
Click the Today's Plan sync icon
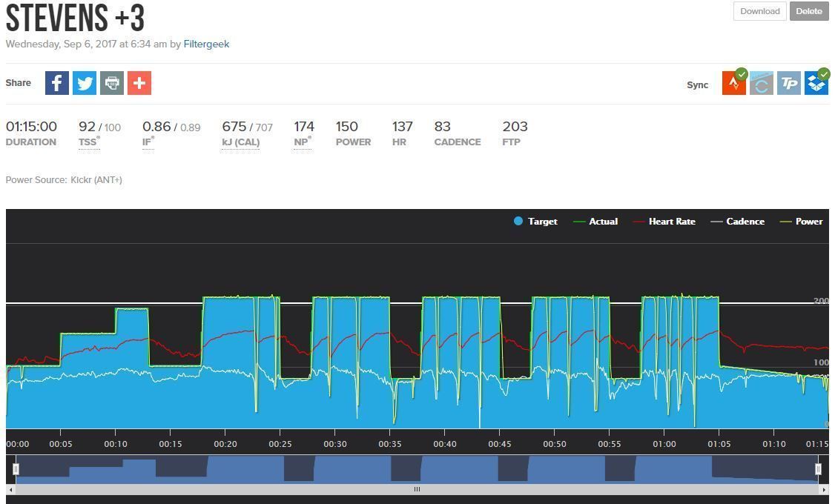[x=762, y=84]
